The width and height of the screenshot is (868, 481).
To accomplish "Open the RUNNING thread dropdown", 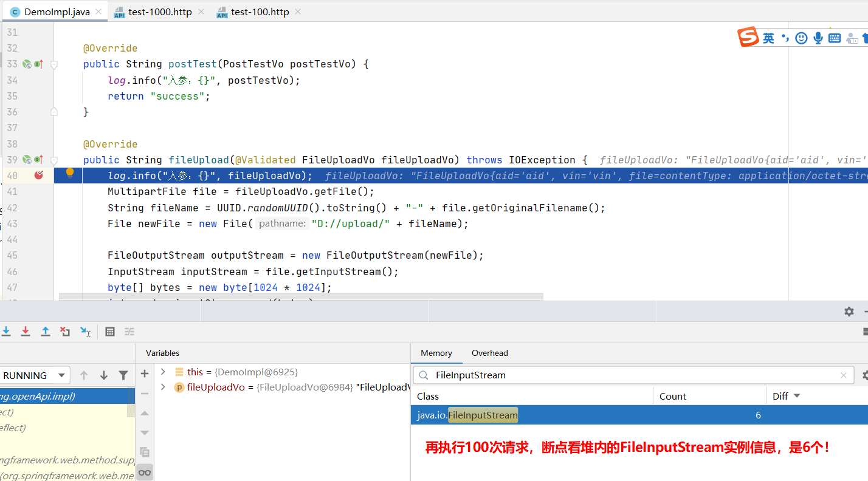I will click(x=35, y=375).
